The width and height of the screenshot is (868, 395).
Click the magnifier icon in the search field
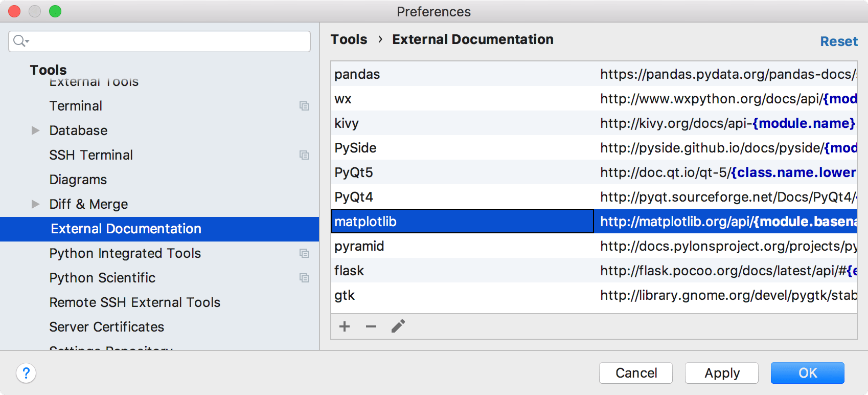click(18, 41)
